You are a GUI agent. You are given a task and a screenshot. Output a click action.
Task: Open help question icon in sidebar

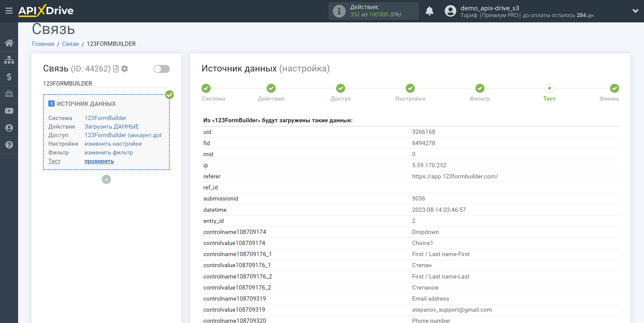[x=9, y=145]
